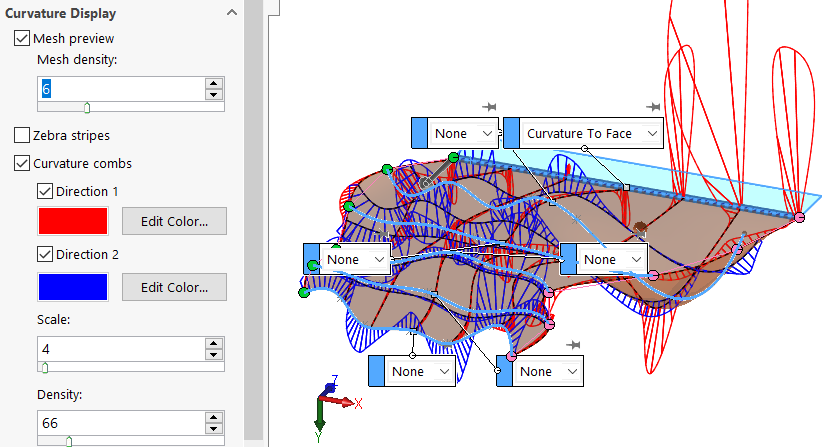Edit Color for Direction 2
834x447 pixels.
coord(174,287)
